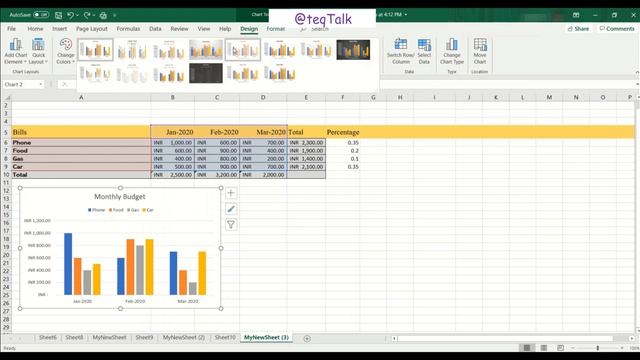Switch to Page Break Preview icon

[560, 348]
